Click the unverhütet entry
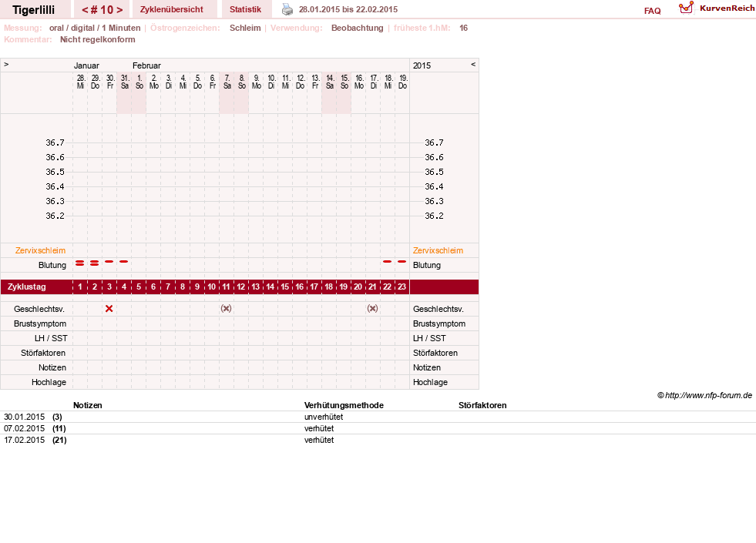This screenshot has width=756, height=543. click(x=324, y=417)
